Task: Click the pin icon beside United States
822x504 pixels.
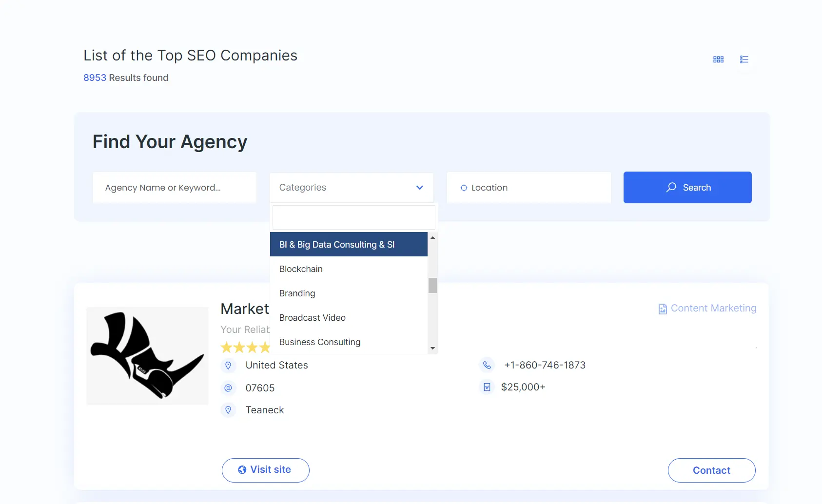Action: [228, 366]
